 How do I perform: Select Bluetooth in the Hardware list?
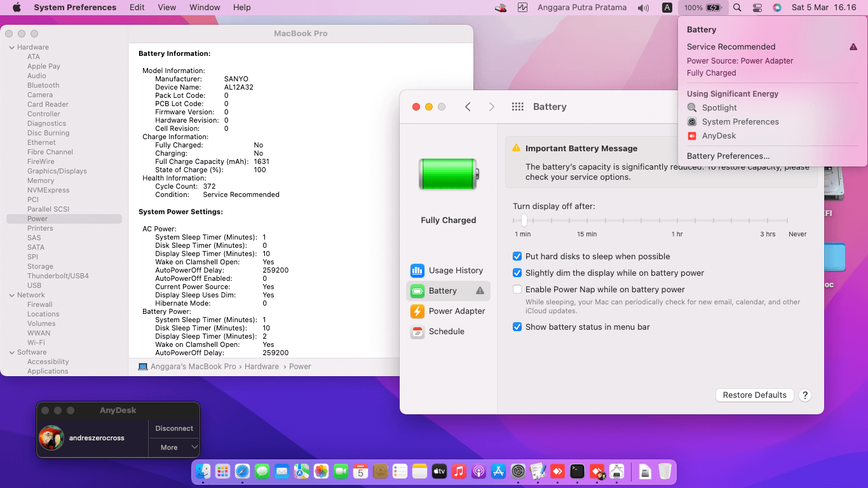pos(43,86)
